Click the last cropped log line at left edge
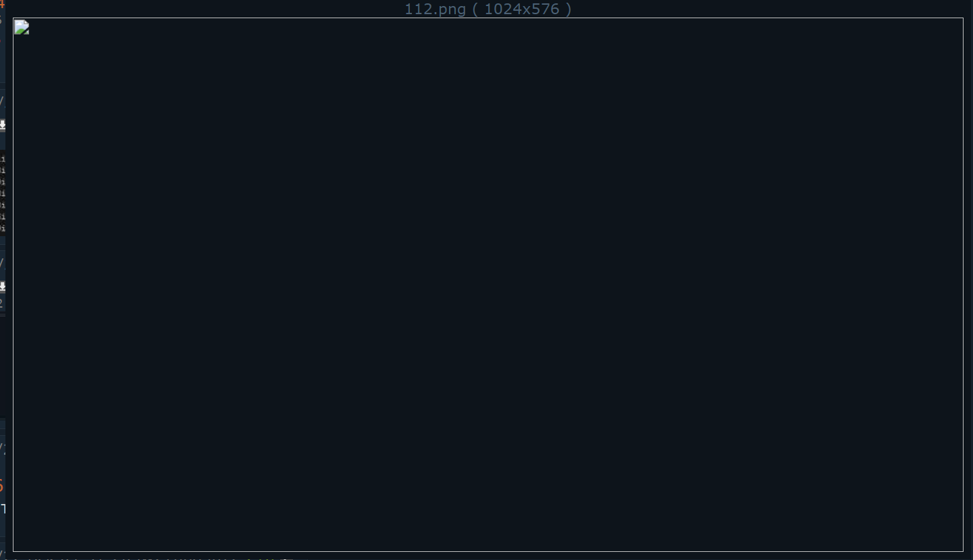Screen dimensions: 973x560 pos(3,228)
